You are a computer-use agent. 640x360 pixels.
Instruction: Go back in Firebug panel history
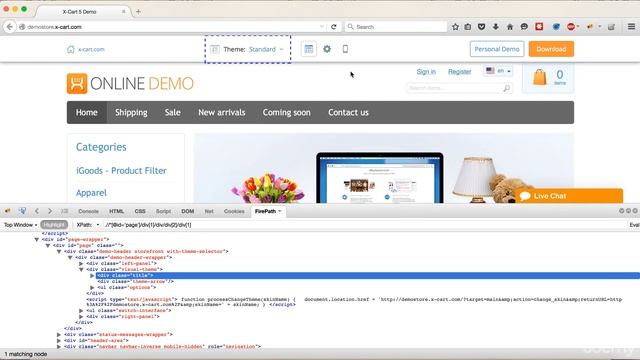37,211
